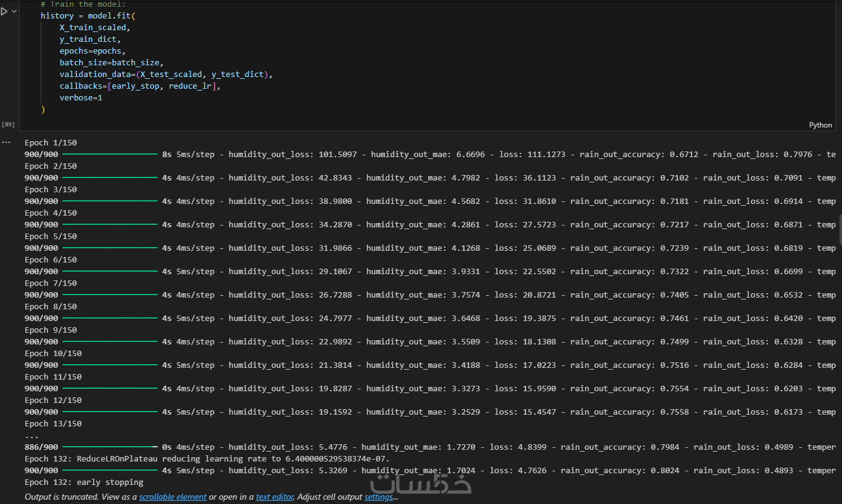Open the cell output settings link

378,497
